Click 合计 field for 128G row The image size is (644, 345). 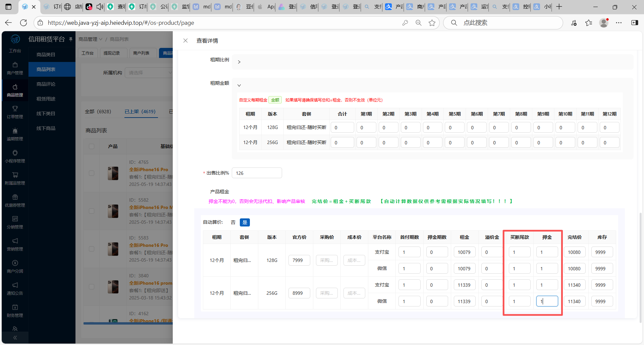click(x=342, y=128)
